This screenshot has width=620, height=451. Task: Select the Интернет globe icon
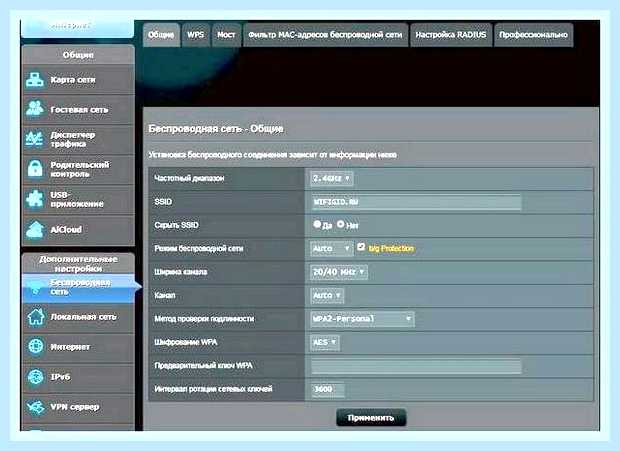(x=36, y=347)
